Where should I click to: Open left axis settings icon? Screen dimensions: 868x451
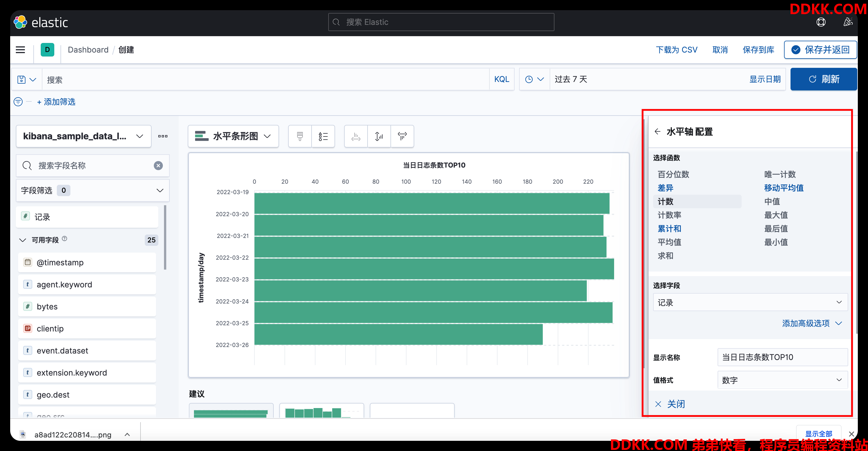click(x=379, y=136)
